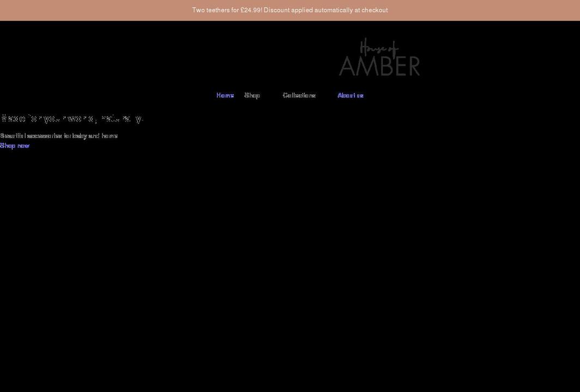This screenshot has height=392, width=580.
Task: Click the Shop link in the header
Action: pyautogui.click(x=252, y=95)
